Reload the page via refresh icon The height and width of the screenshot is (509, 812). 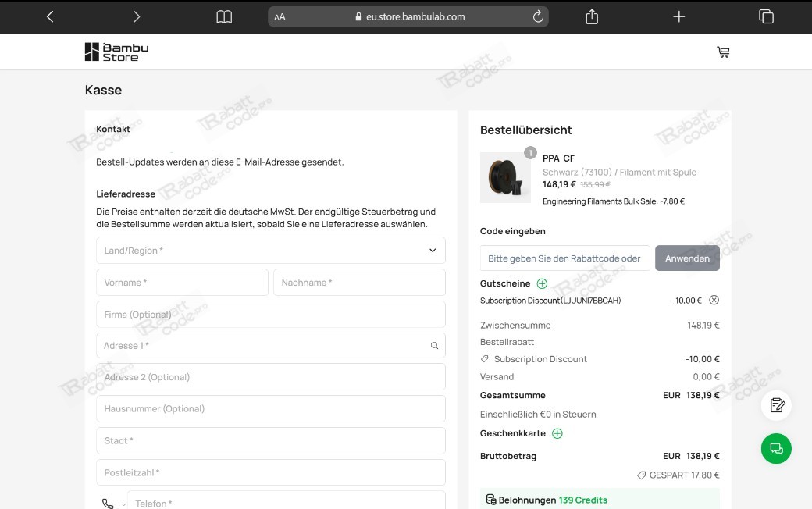click(538, 16)
